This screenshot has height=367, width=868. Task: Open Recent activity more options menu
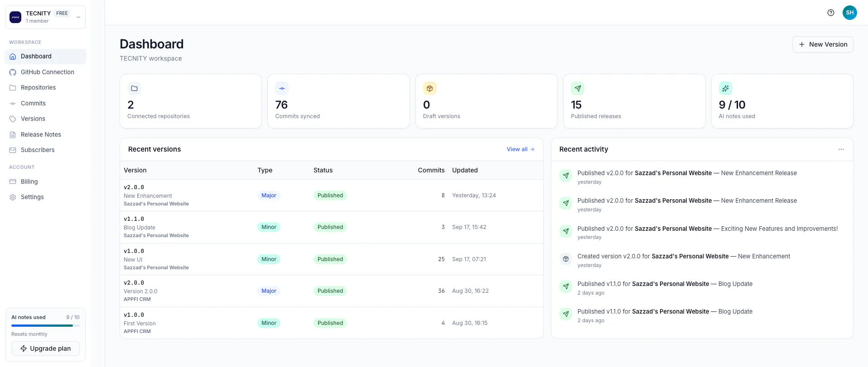point(841,149)
